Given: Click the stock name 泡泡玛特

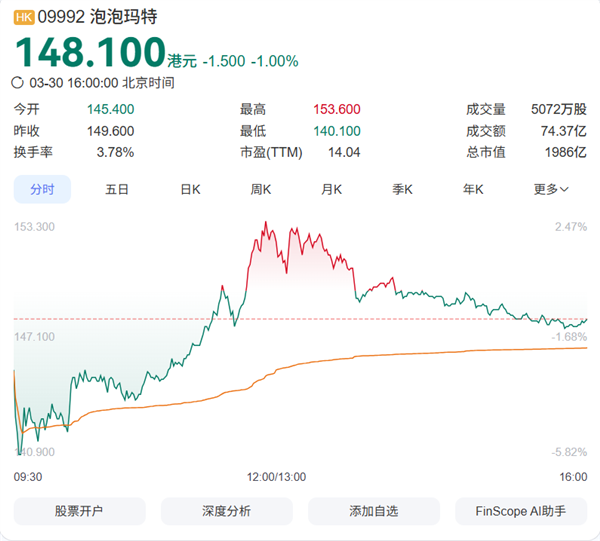Looking at the screenshot, I should coord(124,18).
